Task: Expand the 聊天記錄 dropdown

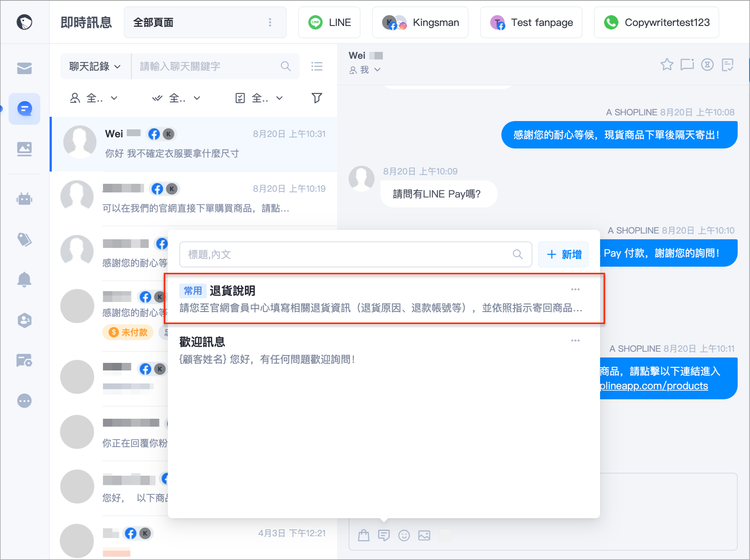Action: pyautogui.click(x=95, y=66)
